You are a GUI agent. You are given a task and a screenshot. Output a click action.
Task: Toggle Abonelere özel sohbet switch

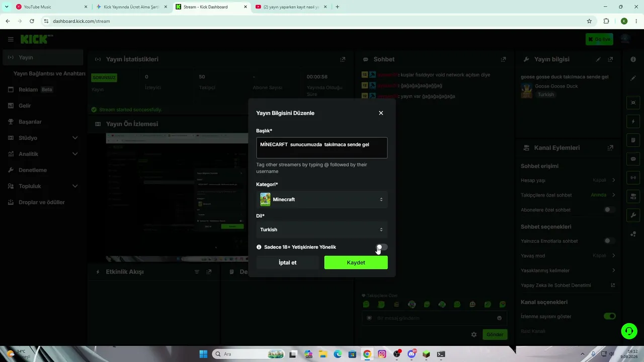coord(609,210)
